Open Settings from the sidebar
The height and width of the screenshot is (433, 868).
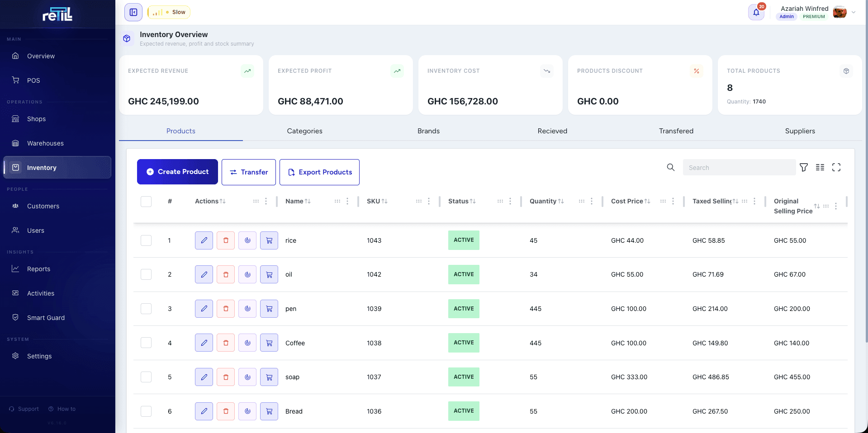click(x=57, y=356)
